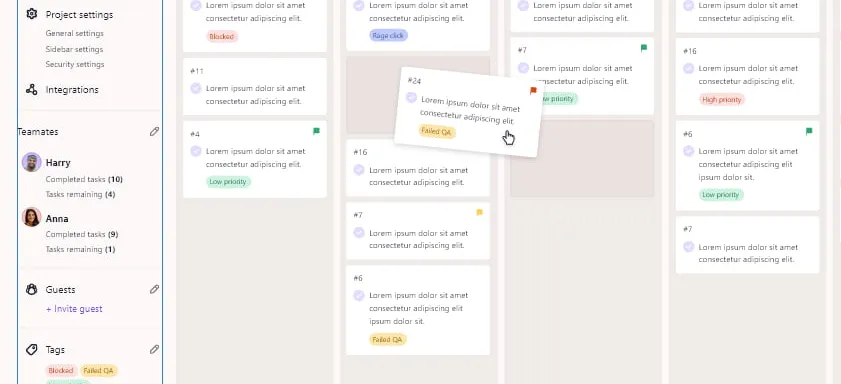Click the Rage click tag

(x=388, y=36)
